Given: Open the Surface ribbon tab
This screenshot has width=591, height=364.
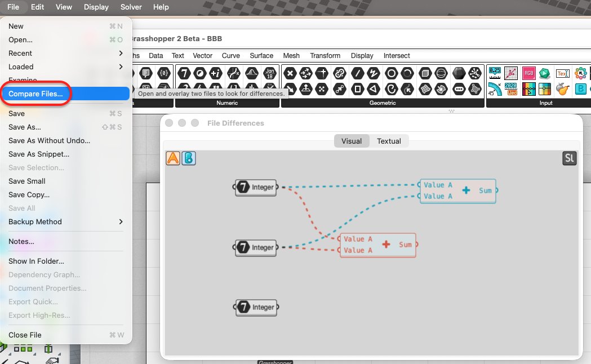Looking at the screenshot, I should point(261,55).
